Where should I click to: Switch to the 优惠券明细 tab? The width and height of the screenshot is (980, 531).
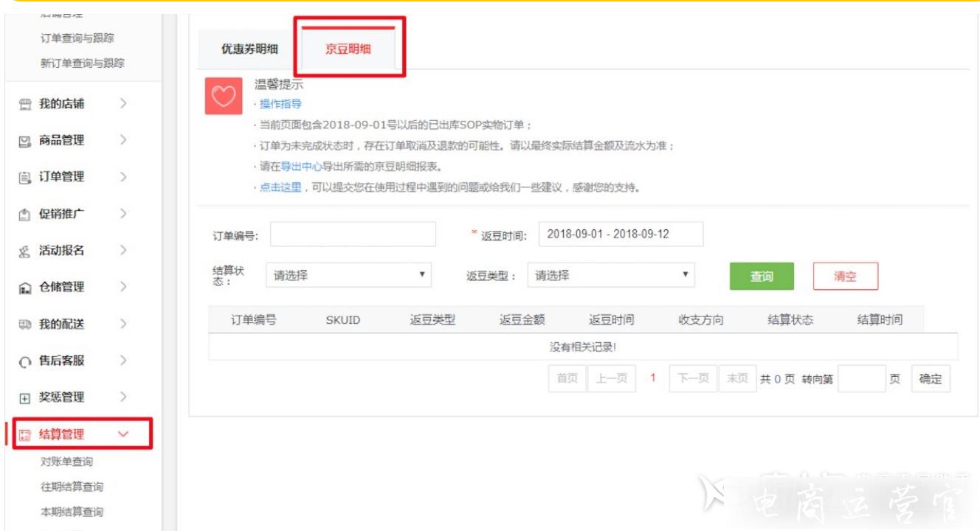[x=249, y=49]
